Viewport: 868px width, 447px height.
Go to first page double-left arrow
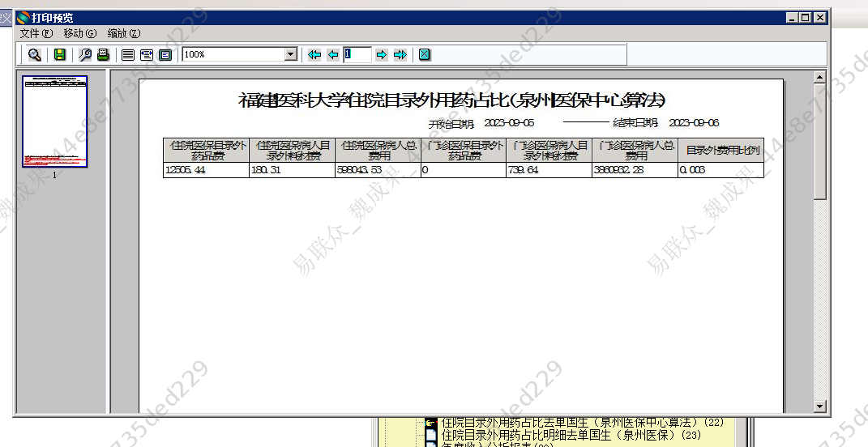314,54
